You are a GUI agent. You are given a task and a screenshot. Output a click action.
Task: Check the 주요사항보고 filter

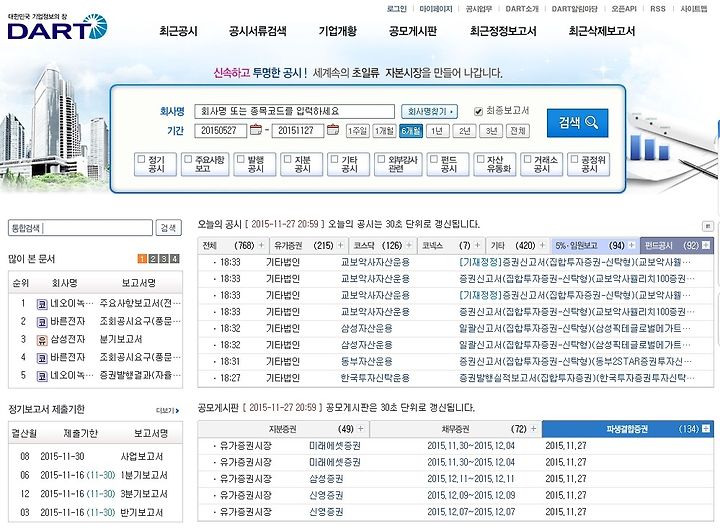pos(188,159)
